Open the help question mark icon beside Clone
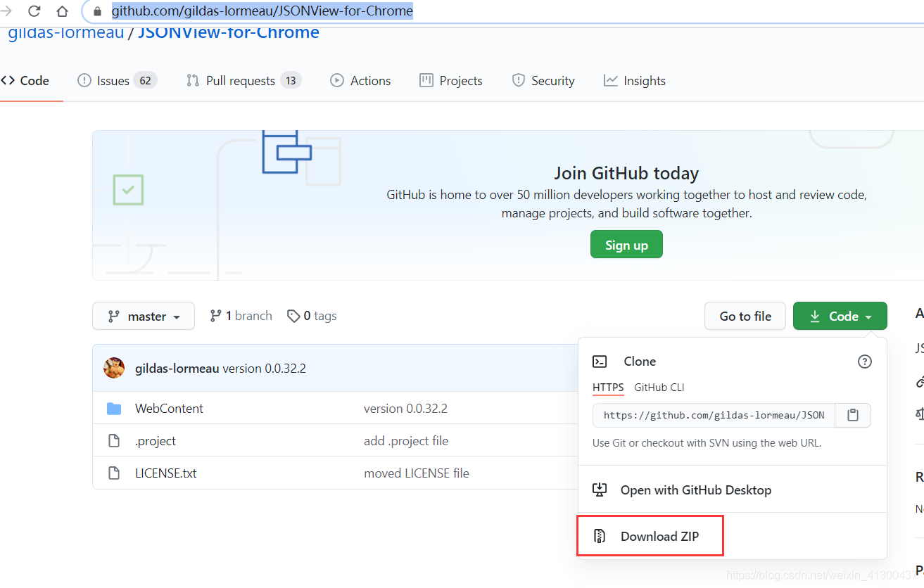924x588 pixels. point(864,361)
